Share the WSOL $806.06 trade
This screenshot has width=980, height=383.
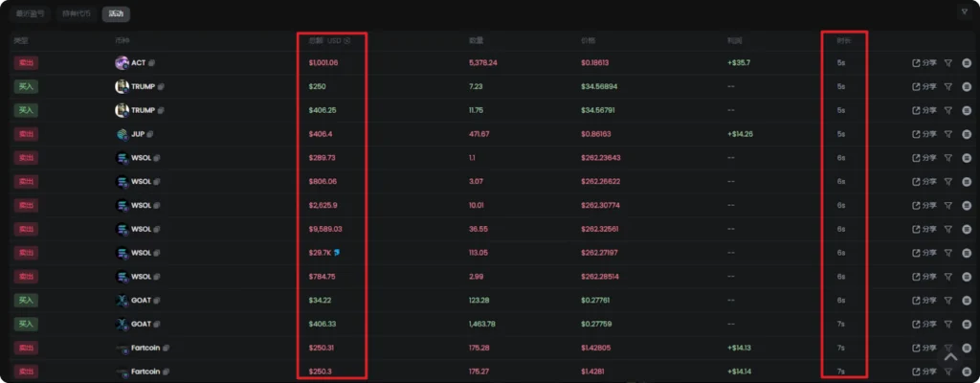(924, 182)
